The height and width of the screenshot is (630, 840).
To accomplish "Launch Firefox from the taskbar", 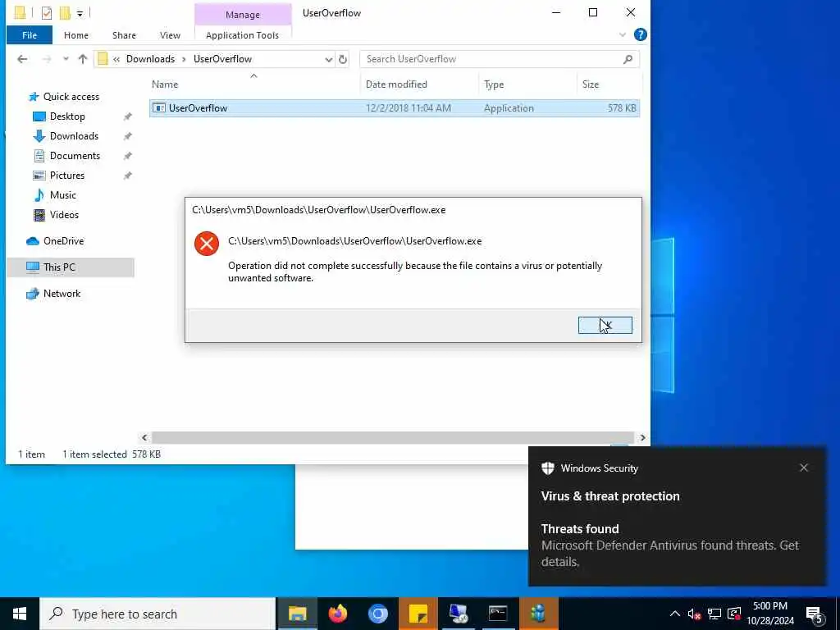I will coord(337,614).
